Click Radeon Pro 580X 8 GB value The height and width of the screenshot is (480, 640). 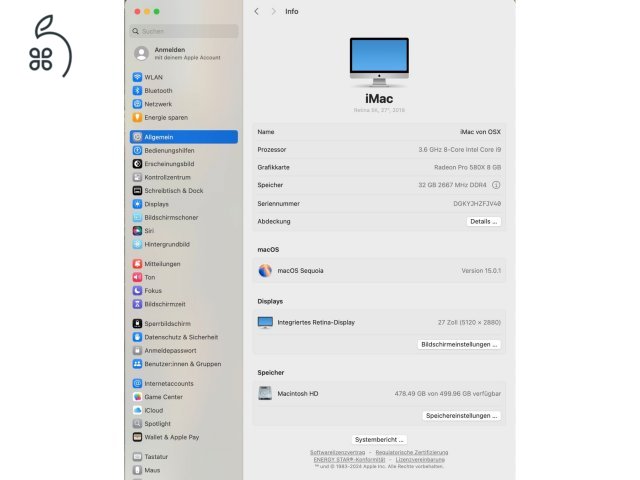point(468,167)
